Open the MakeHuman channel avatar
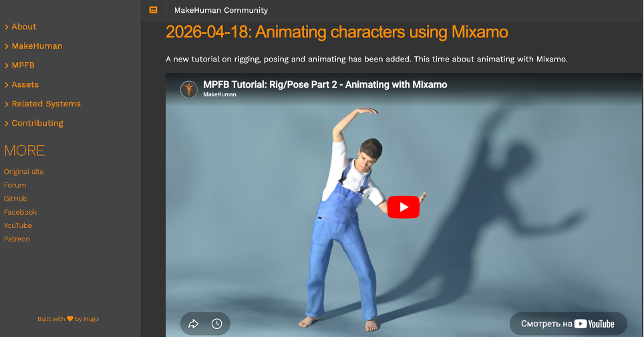This screenshot has height=337, width=644. coord(189,89)
